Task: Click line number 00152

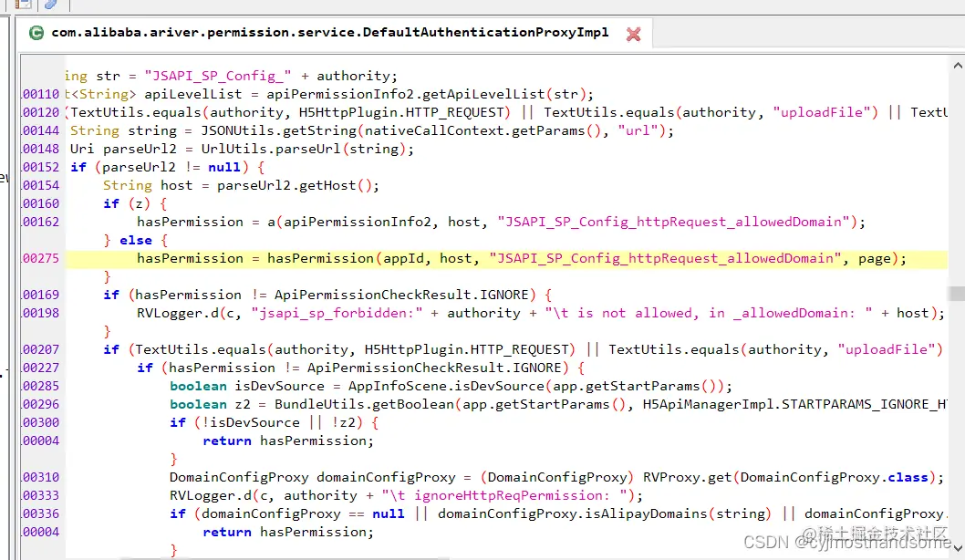Action: pyautogui.click(x=41, y=168)
